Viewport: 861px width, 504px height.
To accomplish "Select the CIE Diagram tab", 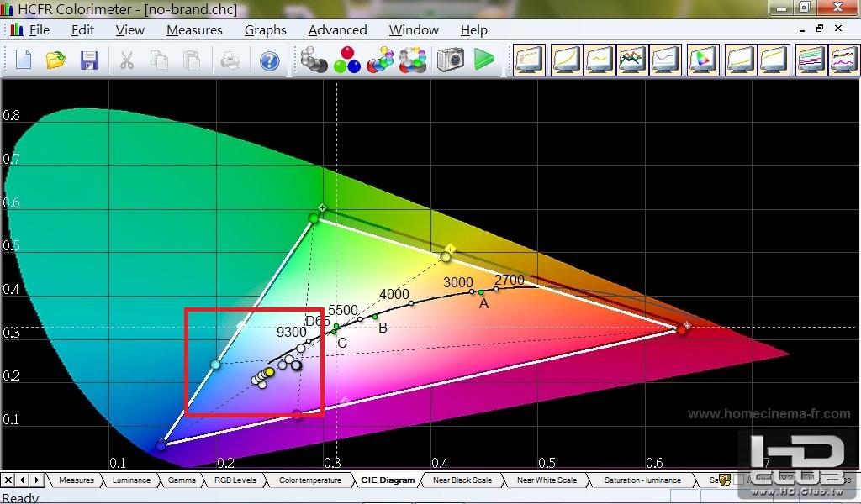I will click(388, 480).
